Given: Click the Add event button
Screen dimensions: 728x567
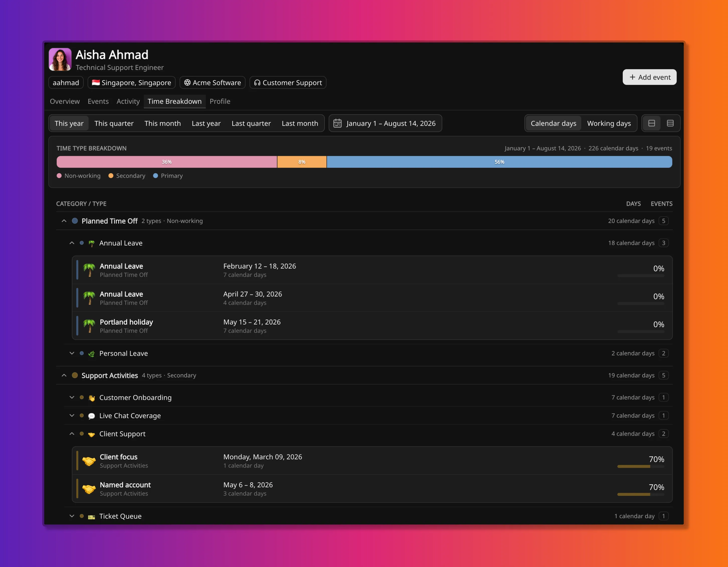Looking at the screenshot, I should coord(649,77).
